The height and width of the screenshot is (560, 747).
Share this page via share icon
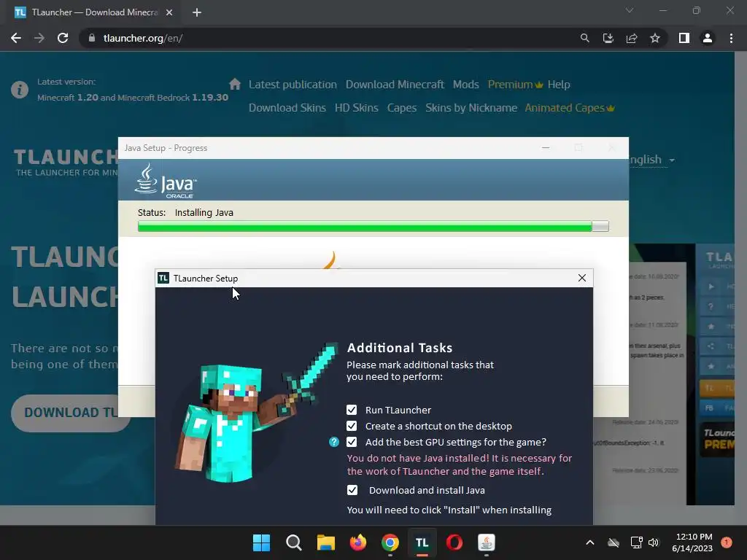(x=632, y=38)
